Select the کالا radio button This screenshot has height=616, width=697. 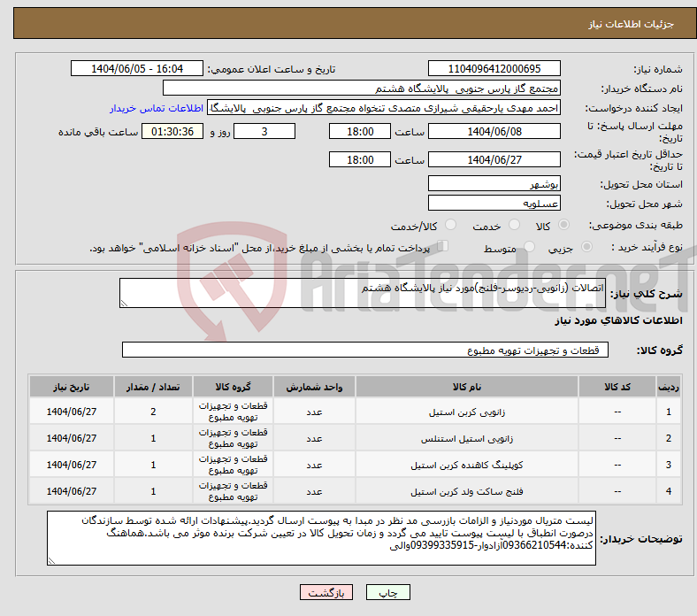coord(564,226)
